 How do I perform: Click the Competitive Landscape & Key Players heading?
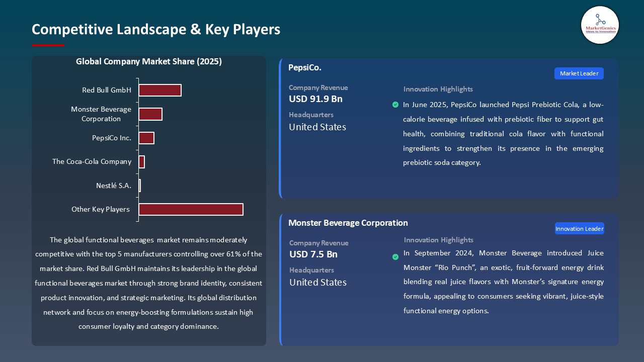coord(156,30)
